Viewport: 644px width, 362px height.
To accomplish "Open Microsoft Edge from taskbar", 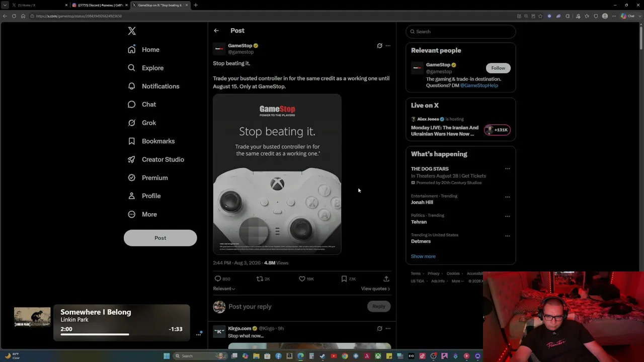I will pos(300,356).
